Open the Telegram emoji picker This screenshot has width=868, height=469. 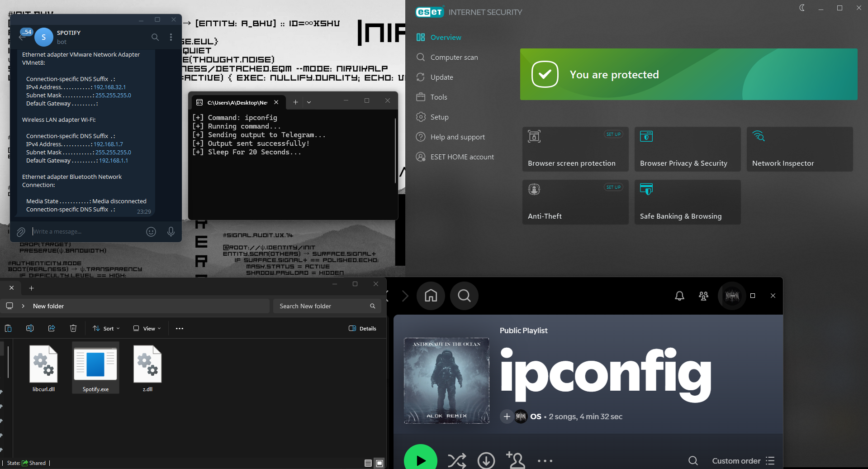pyautogui.click(x=151, y=232)
